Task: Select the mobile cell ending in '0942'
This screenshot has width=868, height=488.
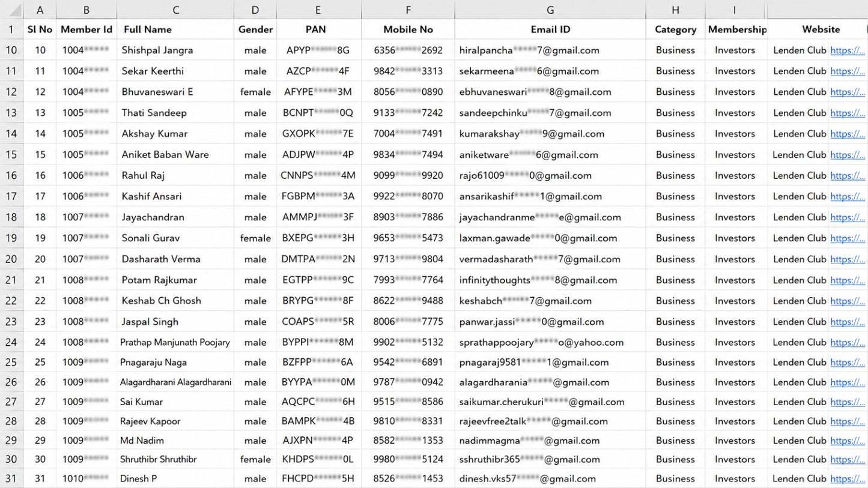Action: point(408,382)
